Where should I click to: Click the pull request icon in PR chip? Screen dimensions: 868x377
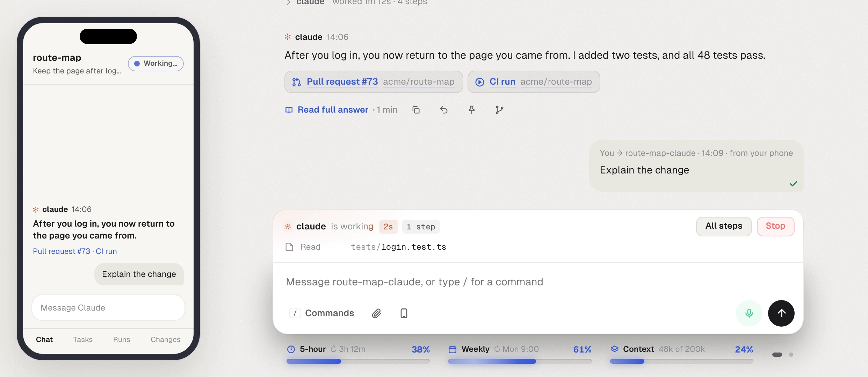point(297,82)
